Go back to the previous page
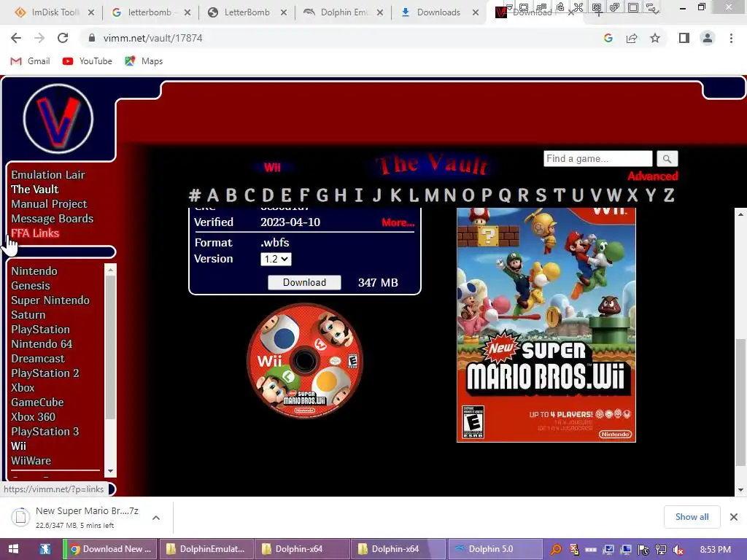The height and width of the screenshot is (560, 747). pos(16,38)
